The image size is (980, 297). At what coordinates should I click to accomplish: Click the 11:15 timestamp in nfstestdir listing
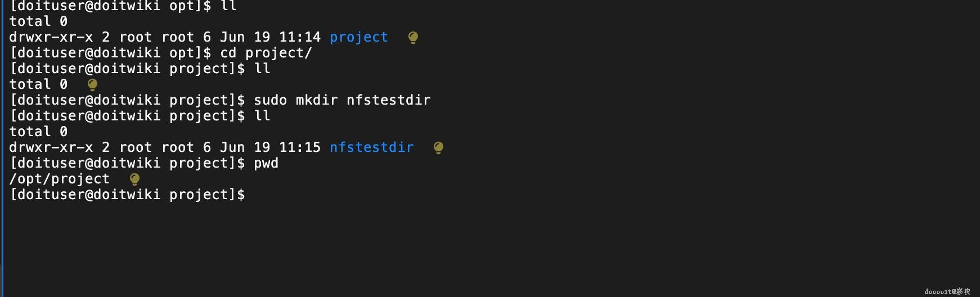click(x=300, y=147)
